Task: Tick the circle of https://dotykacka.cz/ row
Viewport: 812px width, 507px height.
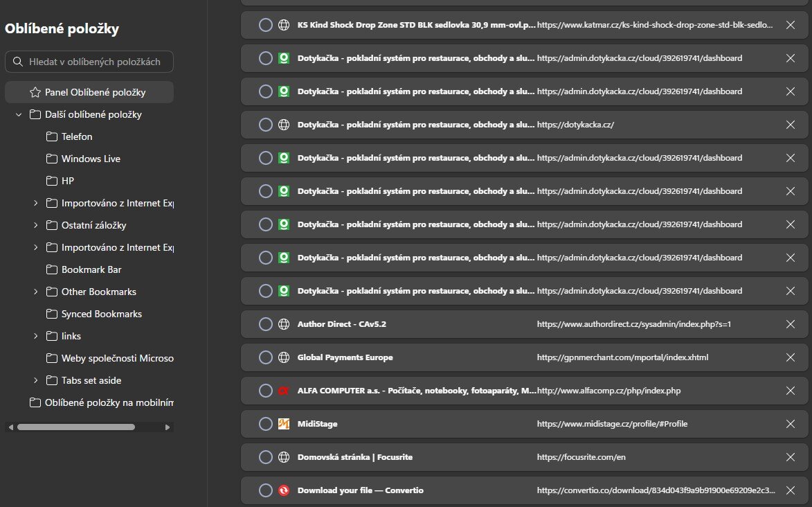Action: pyautogui.click(x=266, y=125)
